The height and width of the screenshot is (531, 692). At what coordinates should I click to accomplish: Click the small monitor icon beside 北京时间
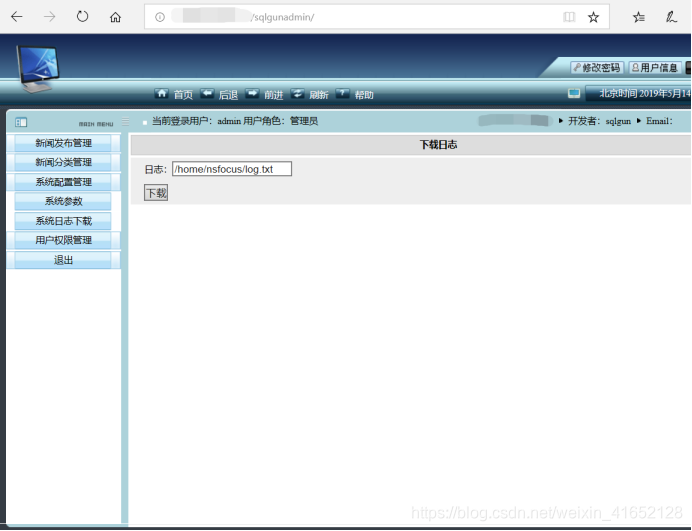574,94
